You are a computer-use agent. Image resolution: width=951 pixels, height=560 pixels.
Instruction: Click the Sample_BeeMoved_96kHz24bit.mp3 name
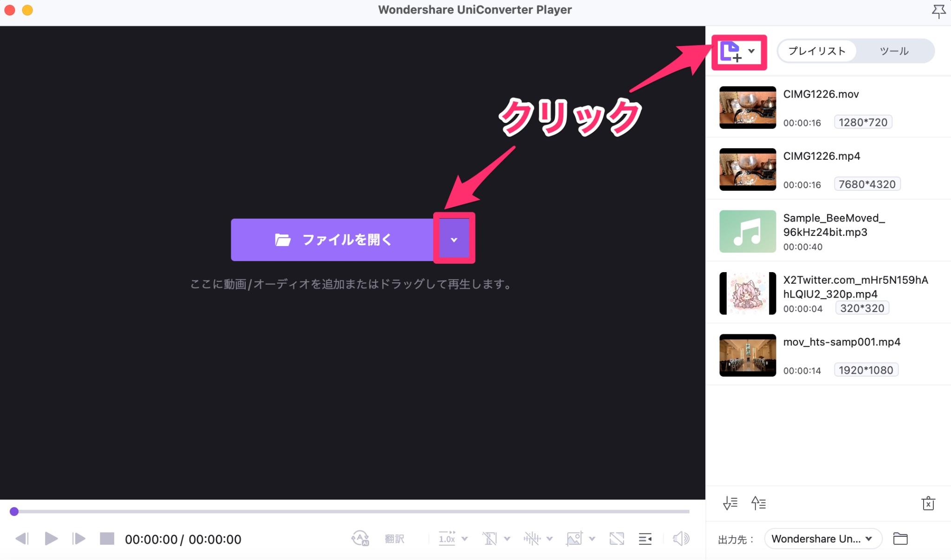[x=834, y=225]
